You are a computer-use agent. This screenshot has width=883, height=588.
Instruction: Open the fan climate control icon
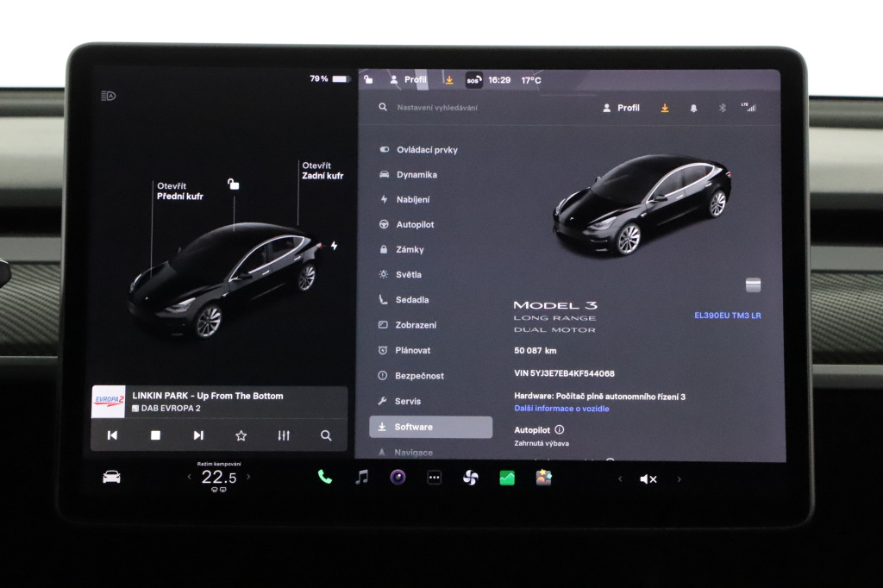(470, 479)
